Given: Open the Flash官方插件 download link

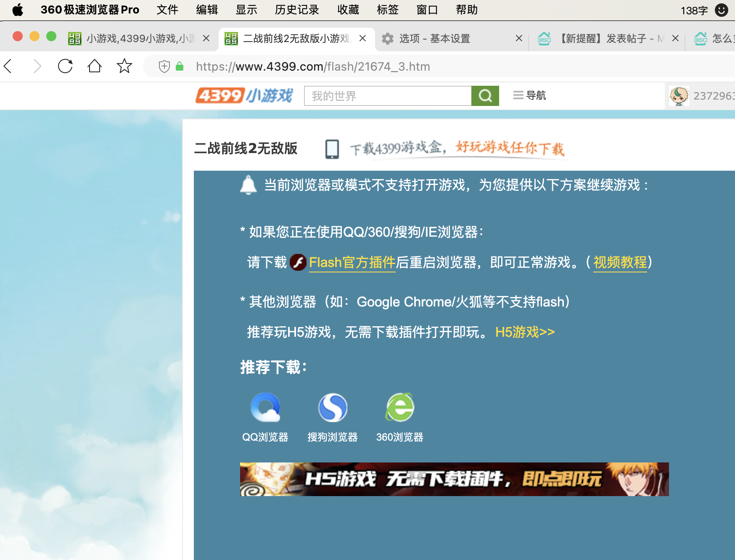Looking at the screenshot, I should tap(352, 262).
